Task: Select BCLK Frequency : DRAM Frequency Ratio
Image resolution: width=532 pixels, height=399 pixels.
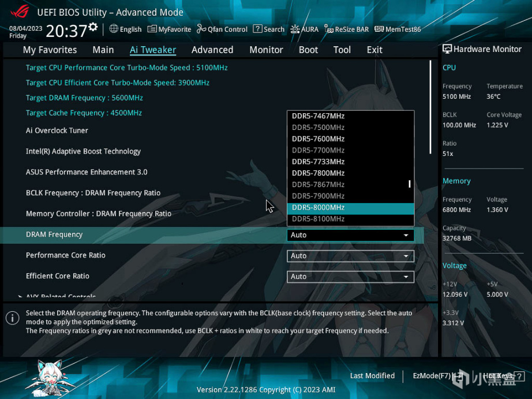Action: 93,193
